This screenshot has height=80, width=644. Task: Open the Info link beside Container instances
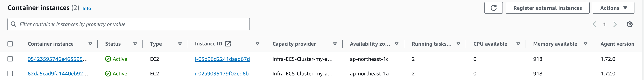pyautogui.click(x=86, y=9)
